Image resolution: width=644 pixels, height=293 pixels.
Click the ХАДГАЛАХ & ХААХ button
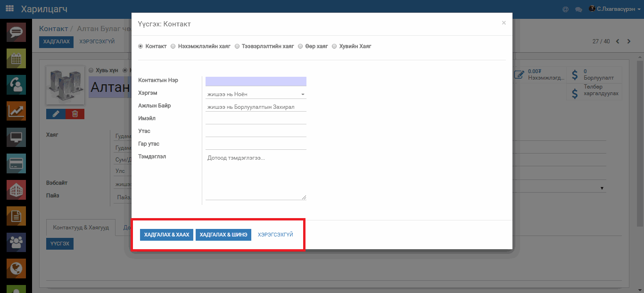coord(166,235)
